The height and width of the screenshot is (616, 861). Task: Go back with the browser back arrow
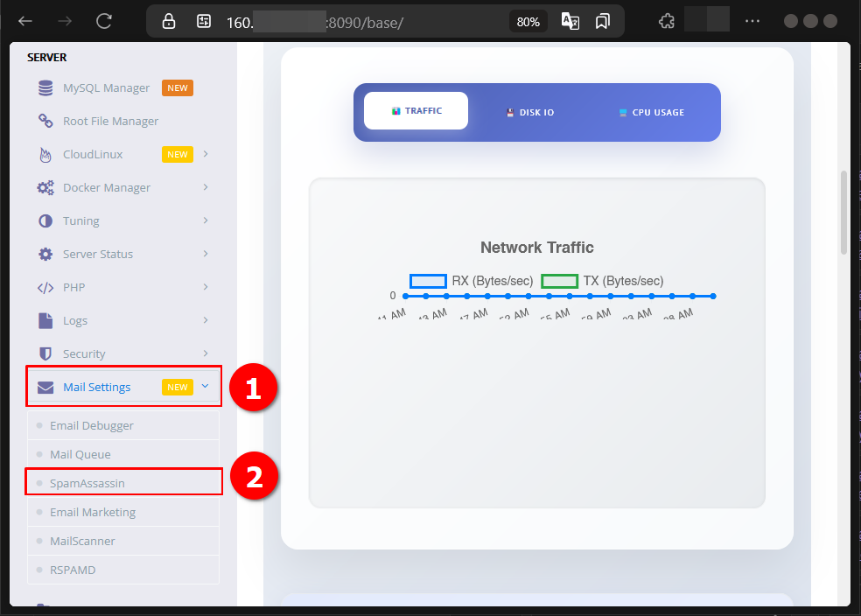(x=25, y=21)
